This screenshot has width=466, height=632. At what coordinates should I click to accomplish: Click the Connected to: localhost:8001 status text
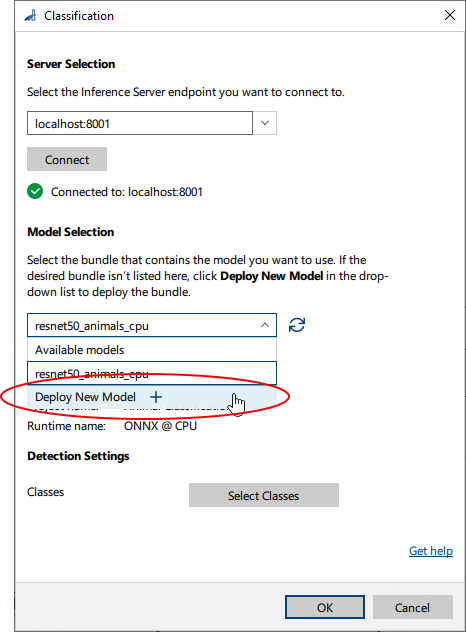click(x=127, y=192)
